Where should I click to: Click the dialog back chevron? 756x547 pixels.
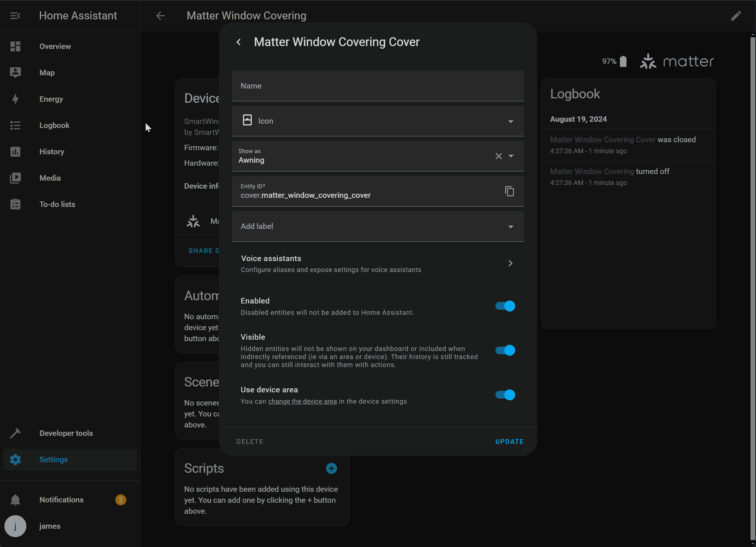tap(239, 42)
